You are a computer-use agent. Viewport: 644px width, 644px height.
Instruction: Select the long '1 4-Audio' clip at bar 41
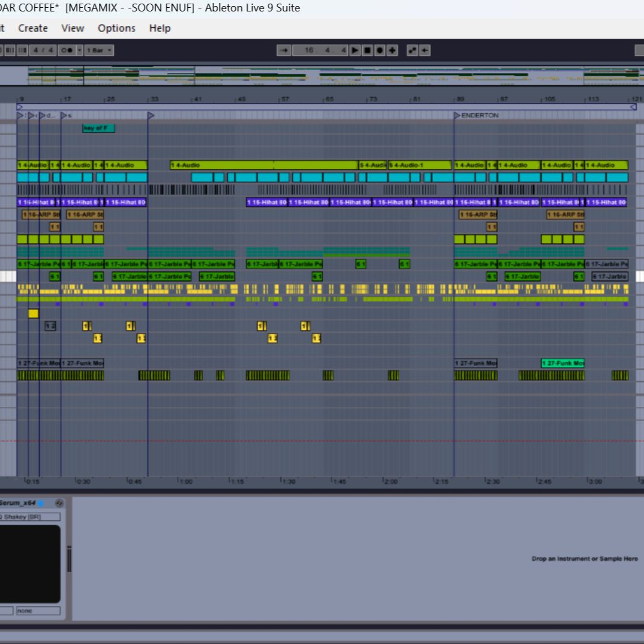264,165
